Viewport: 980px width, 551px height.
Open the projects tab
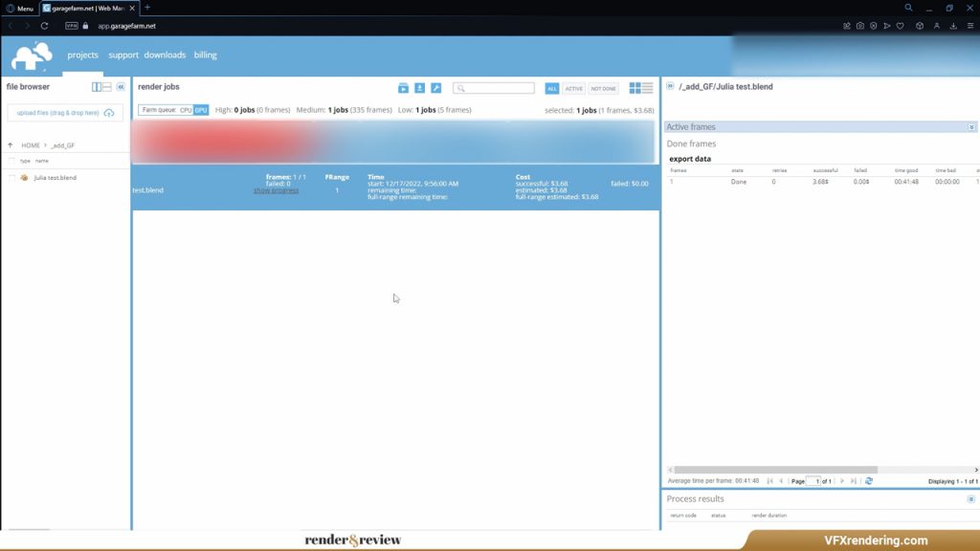[x=82, y=55]
